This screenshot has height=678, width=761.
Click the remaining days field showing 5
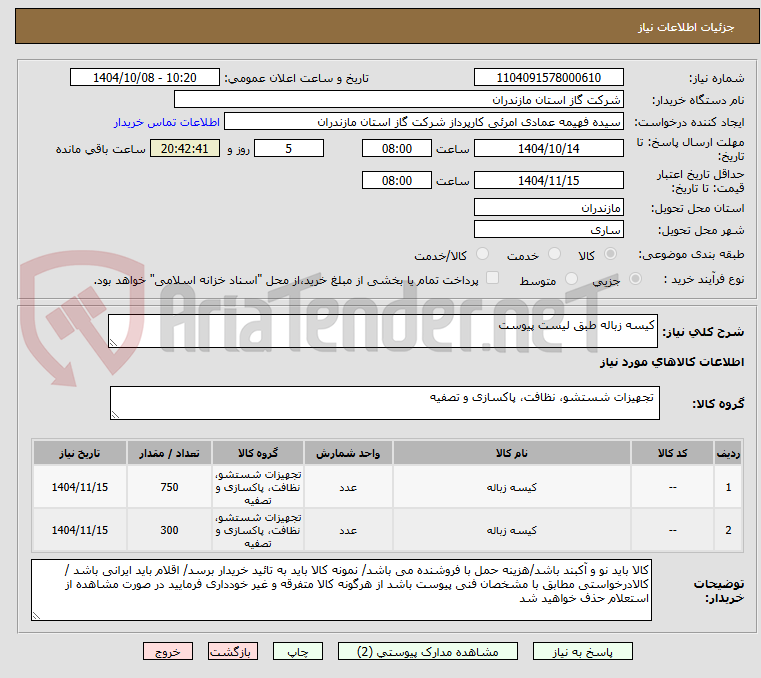289,149
